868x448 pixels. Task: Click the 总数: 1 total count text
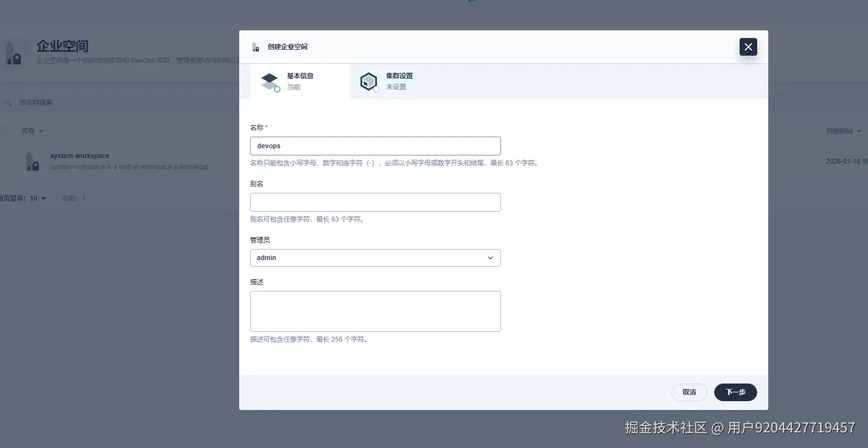pyautogui.click(x=74, y=198)
